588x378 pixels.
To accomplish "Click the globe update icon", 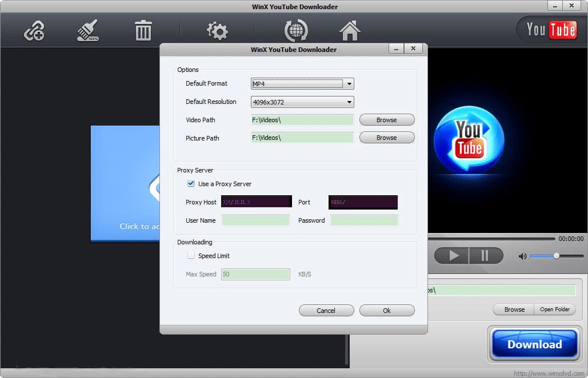I will (296, 31).
